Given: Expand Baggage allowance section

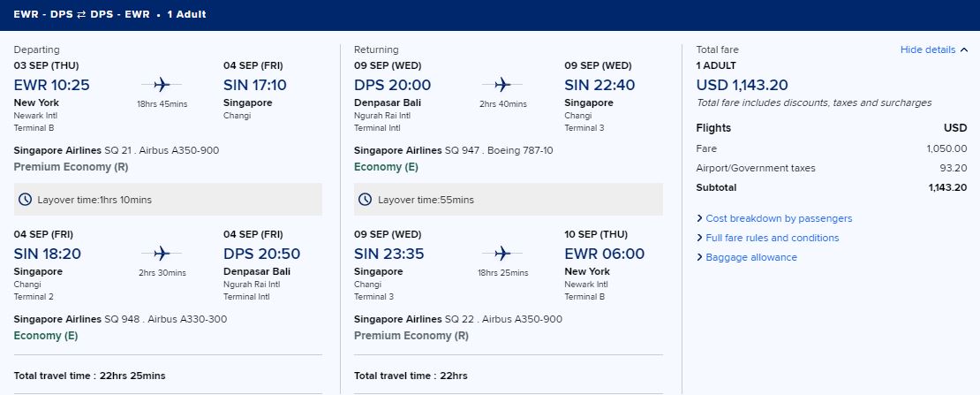Looking at the screenshot, I should coord(750,257).
